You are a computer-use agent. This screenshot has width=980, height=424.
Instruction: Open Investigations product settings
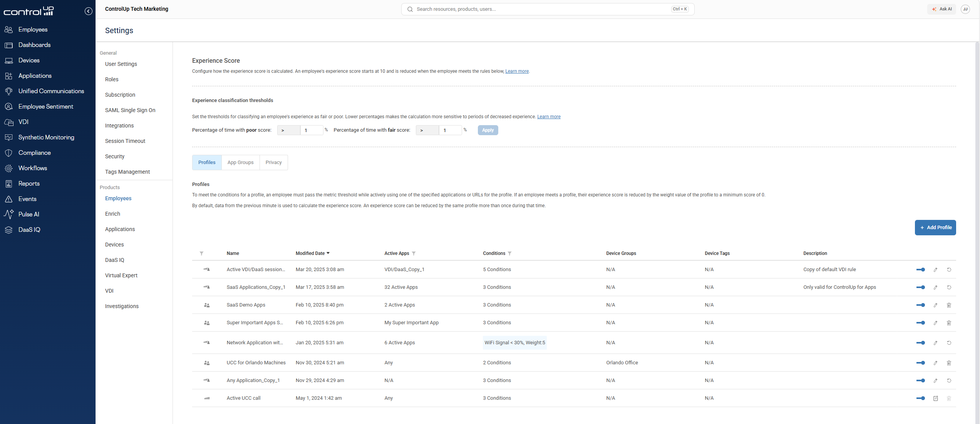pyautogui.click(x=122, y=306)
